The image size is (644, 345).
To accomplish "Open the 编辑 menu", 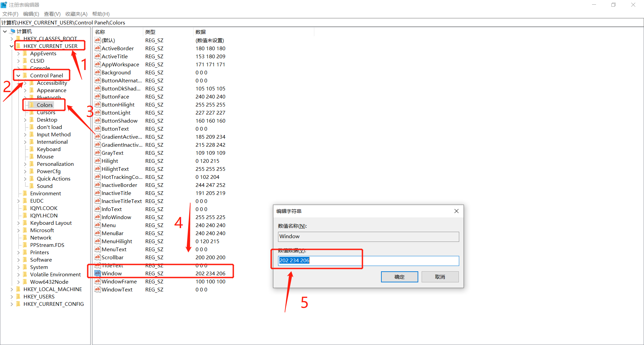I will pyautogui.click(x=31, y=14).
